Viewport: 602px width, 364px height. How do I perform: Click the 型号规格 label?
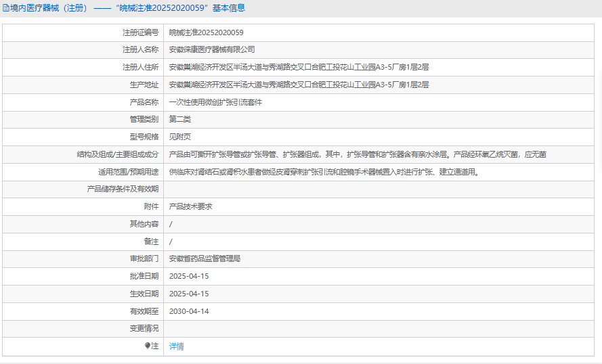pyautogui.click(x=144, y=137)
